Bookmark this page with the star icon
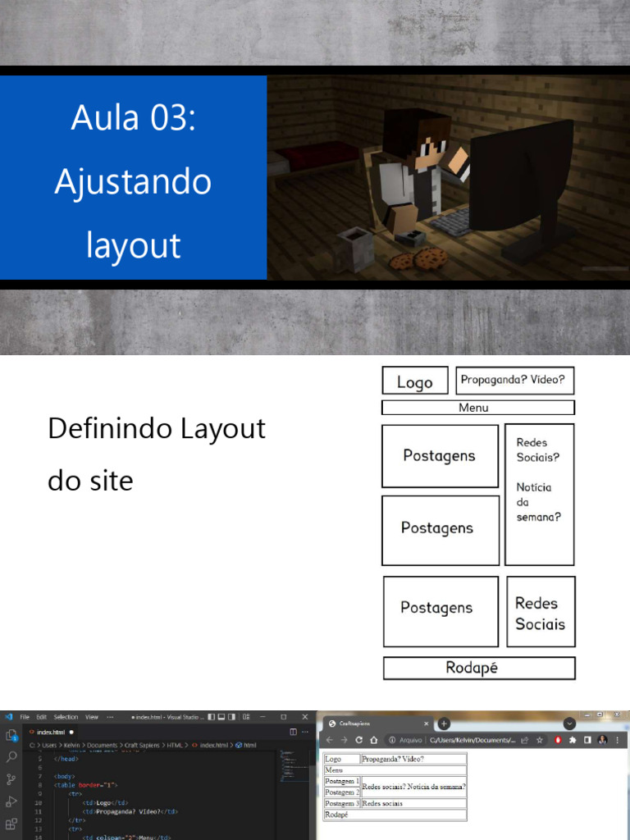 click(x=540, y=740)
